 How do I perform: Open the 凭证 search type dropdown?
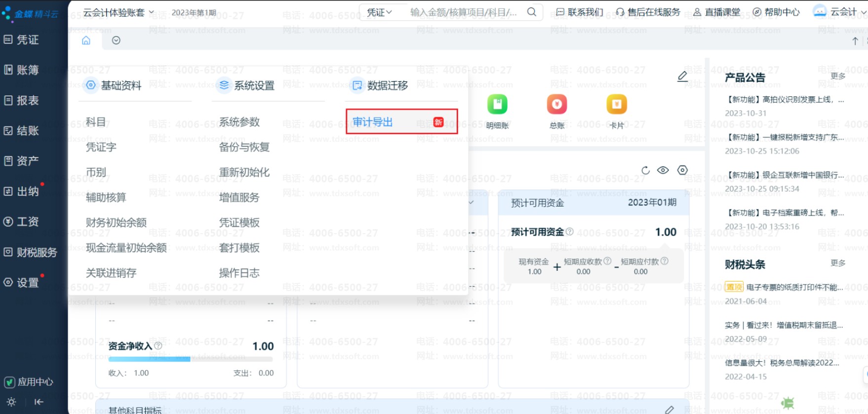pyautogui.click(x=379, y=12)
